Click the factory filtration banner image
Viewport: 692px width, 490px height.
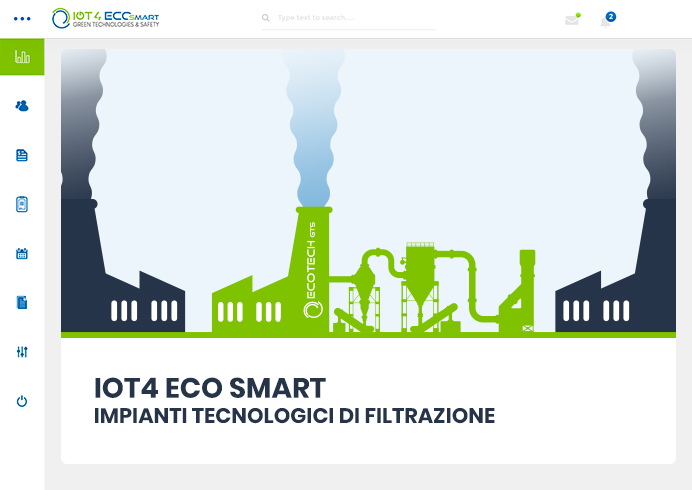point(368,193)
